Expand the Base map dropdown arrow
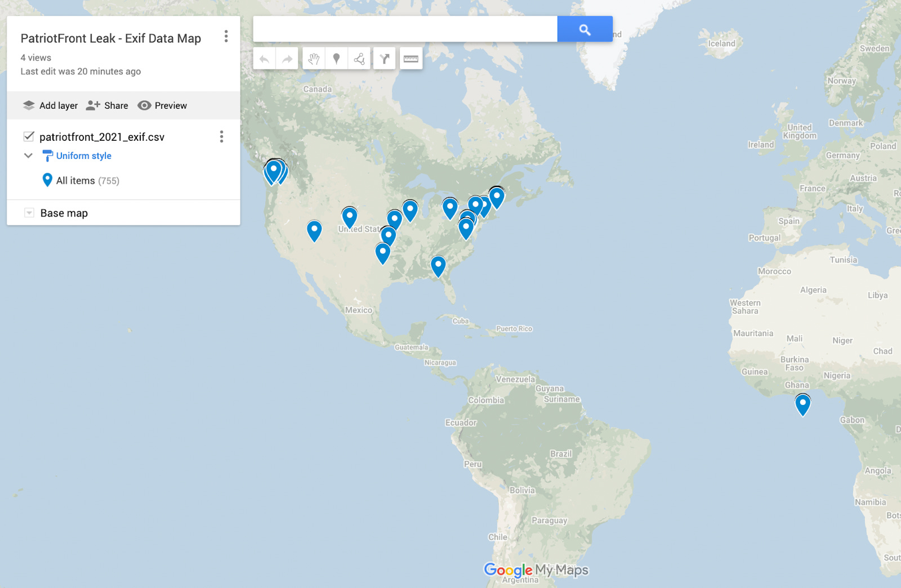The width and height of the screenshot is (901, 588). point(29,213)
